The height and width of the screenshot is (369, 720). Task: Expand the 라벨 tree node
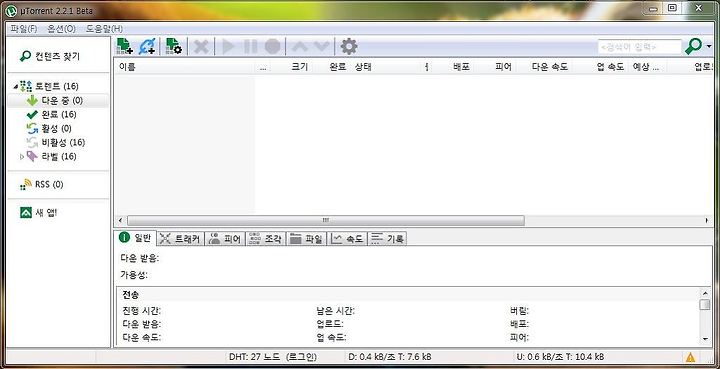(22, 157)
